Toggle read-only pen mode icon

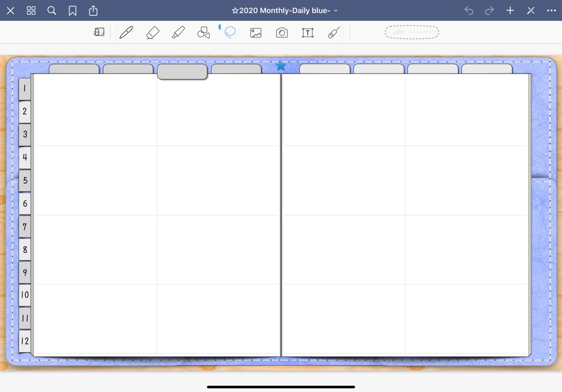click(531, 11)
